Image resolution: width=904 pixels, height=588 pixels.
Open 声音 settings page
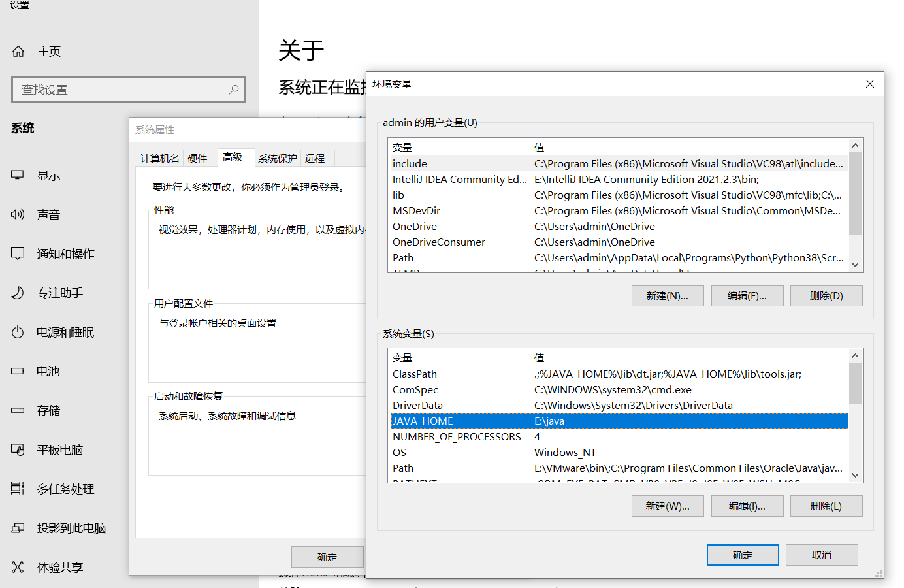point(48,214)
